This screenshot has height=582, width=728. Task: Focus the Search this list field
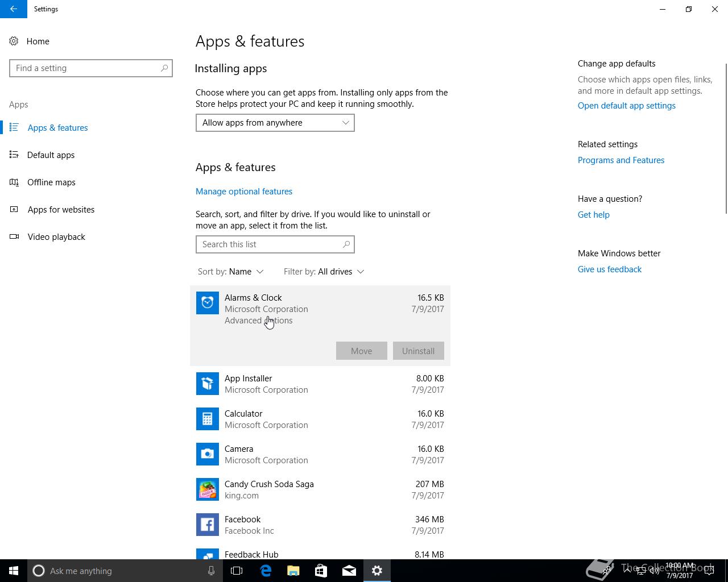(x=275, y=244)
